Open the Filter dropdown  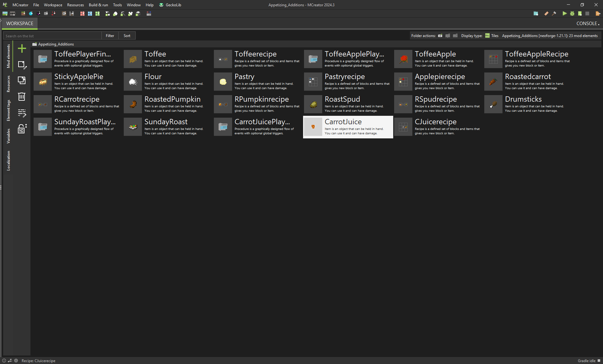110,36
